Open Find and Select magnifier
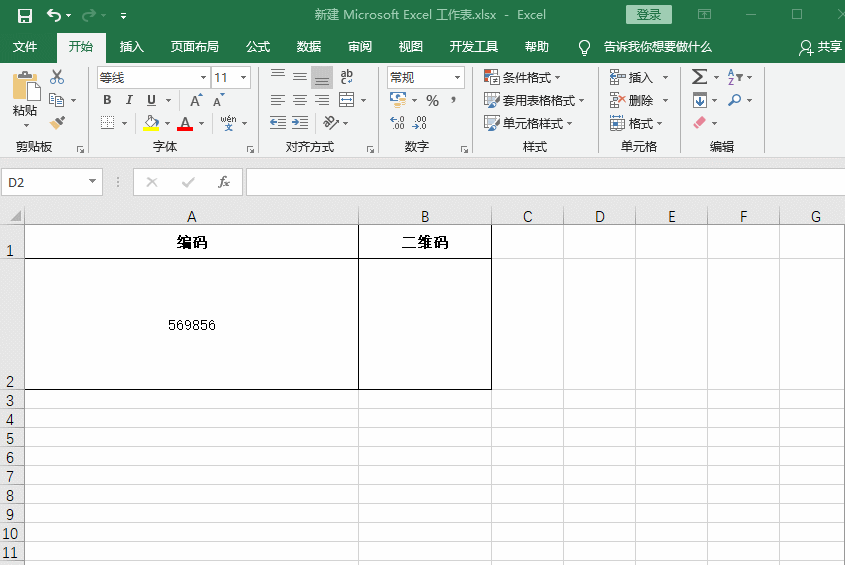The height and width of the screenshot is (565, 845). pyautogui.click(x=735, y=100)
